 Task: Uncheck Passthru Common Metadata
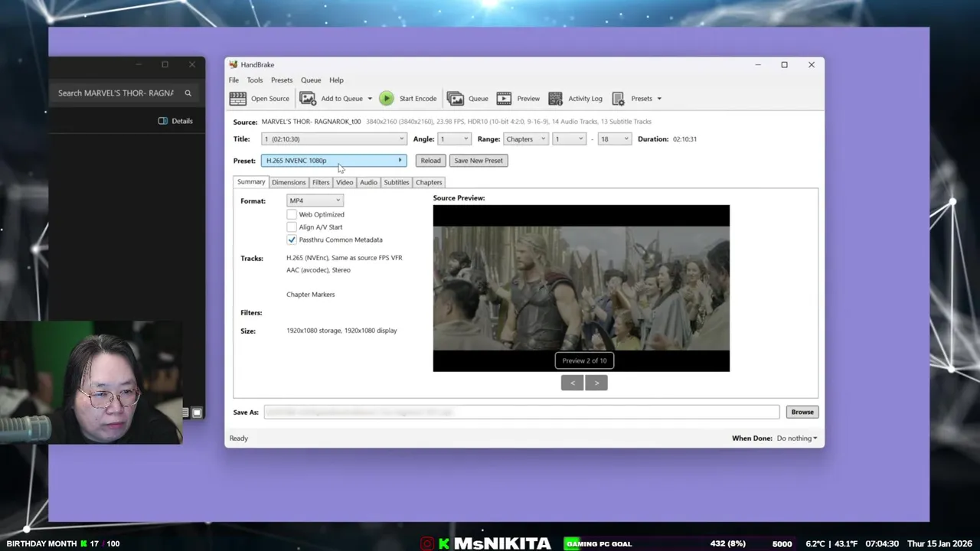[292, 240]
